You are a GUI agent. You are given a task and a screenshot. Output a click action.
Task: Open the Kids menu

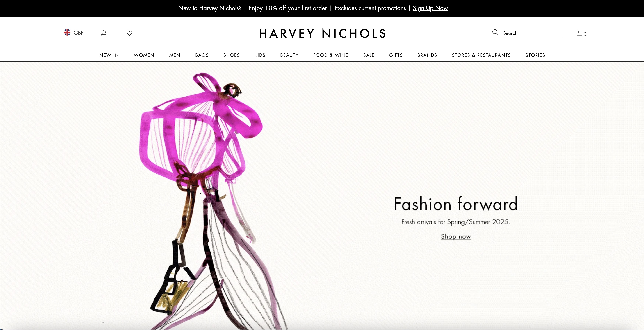pyautogui.click(x=260, y=55)
